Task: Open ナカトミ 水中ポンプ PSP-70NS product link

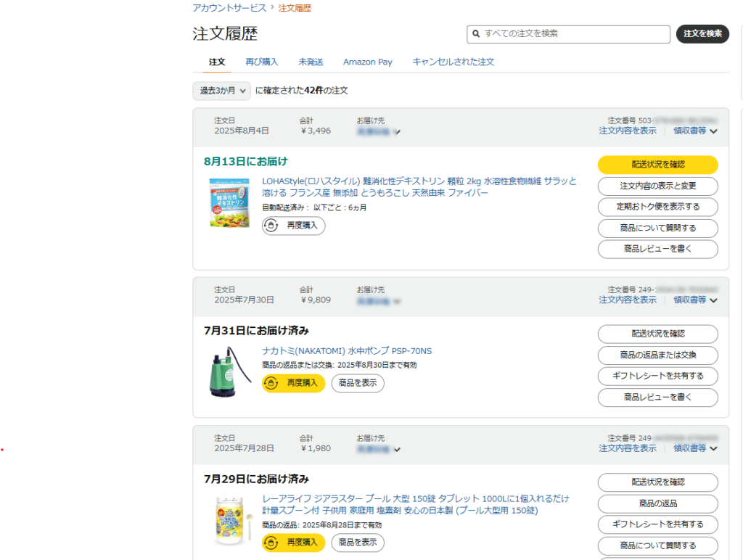Action: click(347, 351)
